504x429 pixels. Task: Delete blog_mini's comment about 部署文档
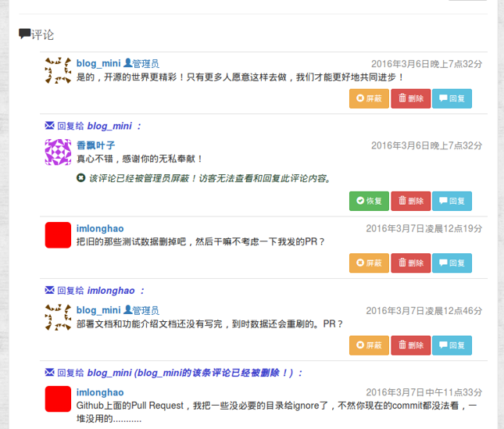[411, 345]
